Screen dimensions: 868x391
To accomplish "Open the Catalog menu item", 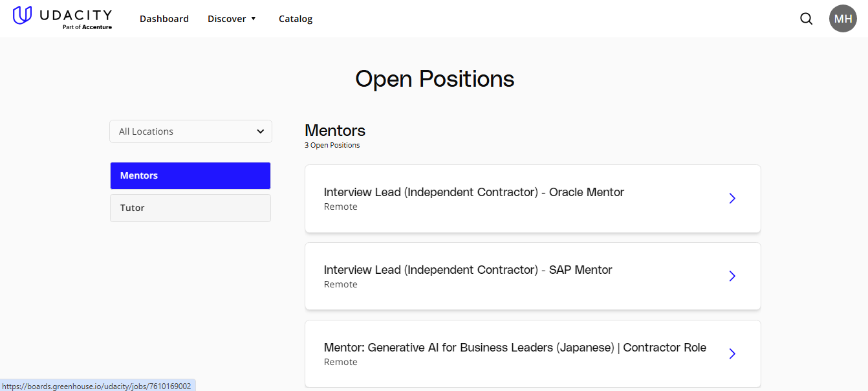I will coord(295,18).
